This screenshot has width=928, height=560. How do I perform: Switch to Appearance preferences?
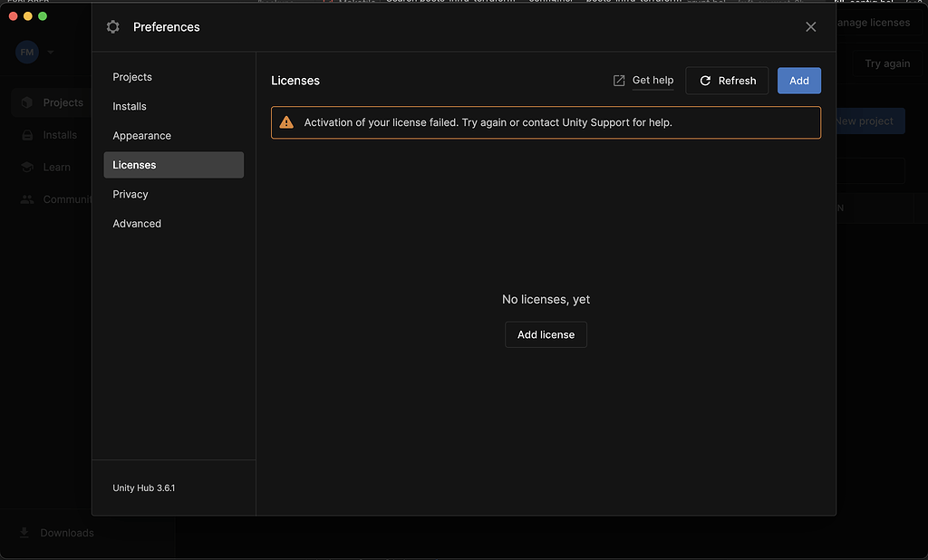click(x=142, y=136)
